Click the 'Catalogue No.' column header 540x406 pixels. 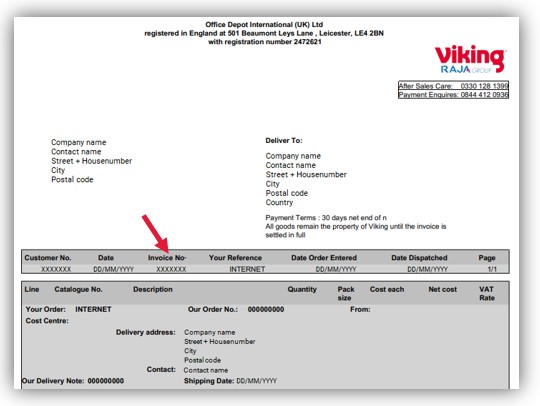click(x=78, y=289)
